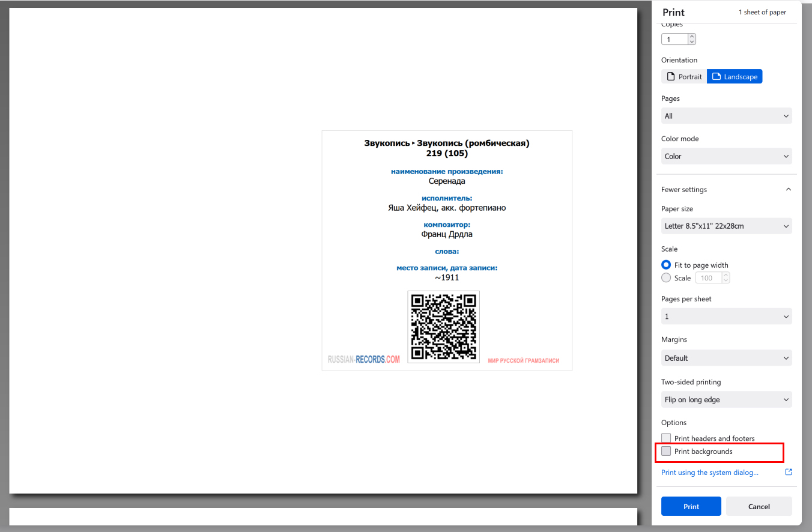
Task: Open the Color mode dropdown
Action: point(727,156)
